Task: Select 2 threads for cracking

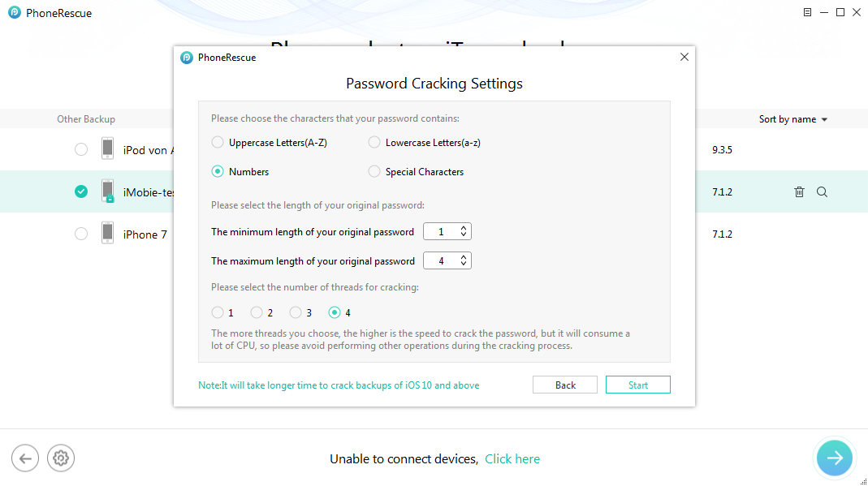Action: (257, 312)
